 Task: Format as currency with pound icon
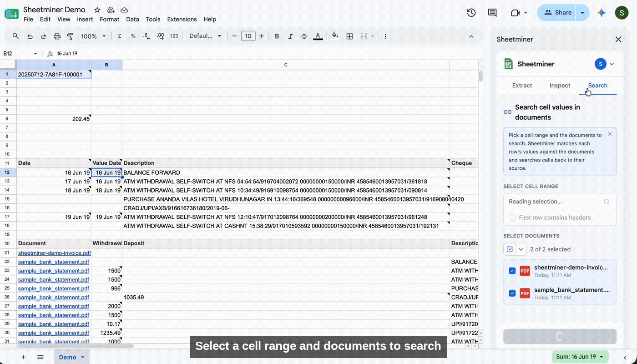point(120,36)
